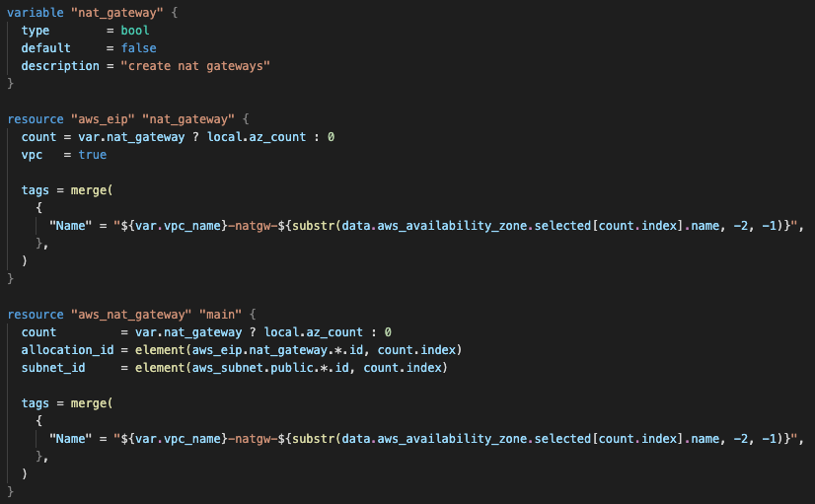Click 'aws_eip.nat_gateway.*.id' in element call
This screenshot has height=504, width=815.
pyautogui.click(x=277, y=350)
